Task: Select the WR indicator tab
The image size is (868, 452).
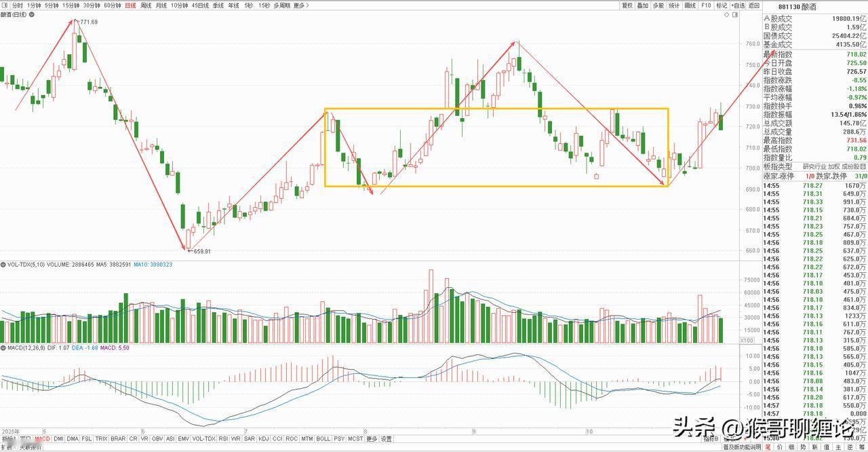Action: (236, 439)
